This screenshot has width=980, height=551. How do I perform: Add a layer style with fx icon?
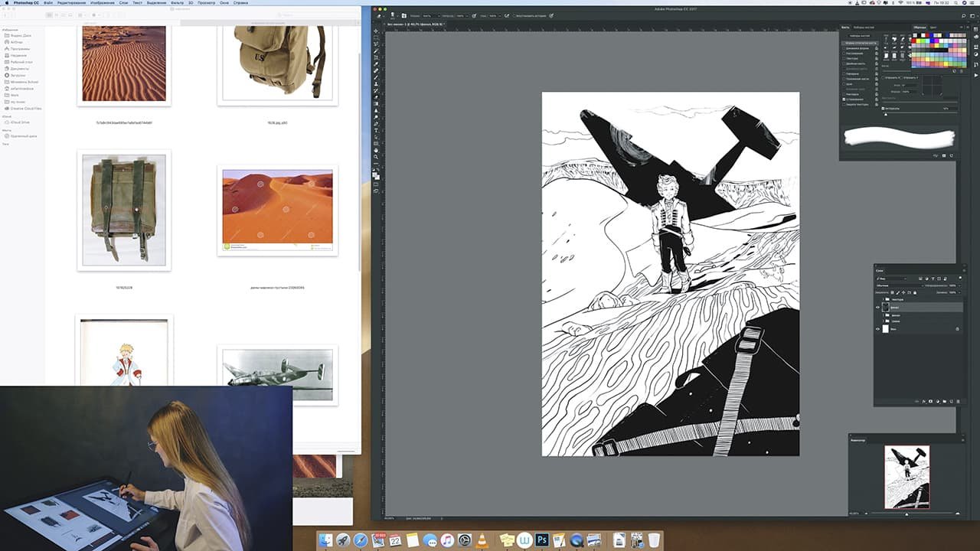924,401
